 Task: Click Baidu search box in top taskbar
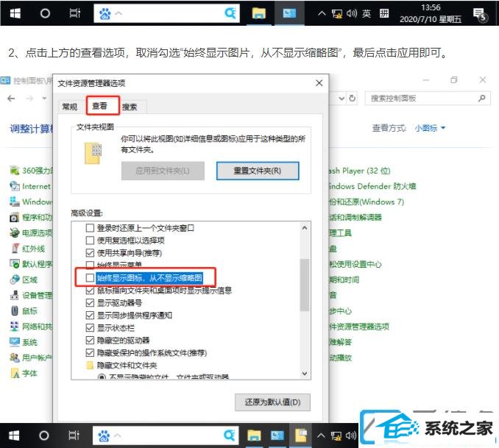pyautogui.click(x=167, y=13)
